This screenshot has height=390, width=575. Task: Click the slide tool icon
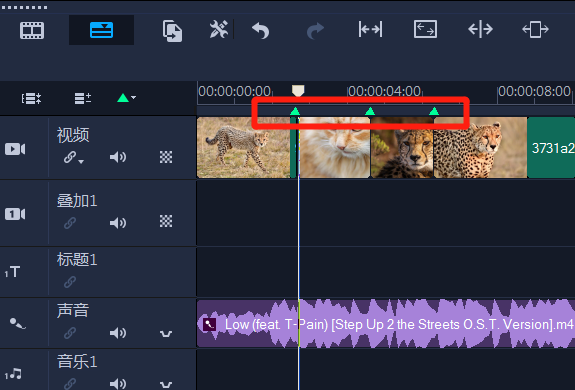[x=535, y=29]
